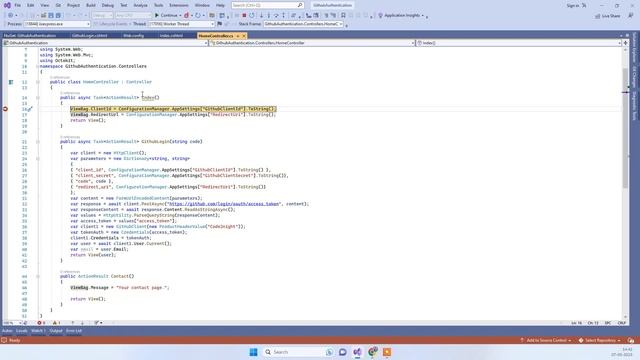Screen dimensions: 640x360
Task: Click the Sign in link
Action: click(x=573, y=6)
